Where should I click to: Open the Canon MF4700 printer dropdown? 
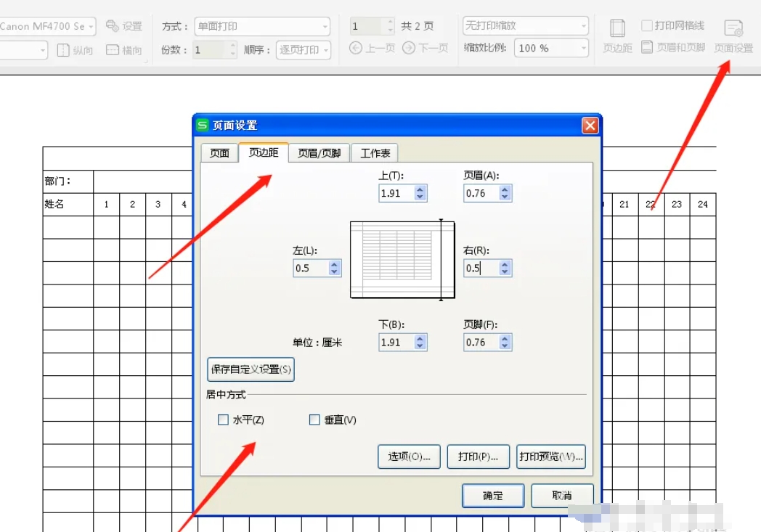click(x=90, y=25)
